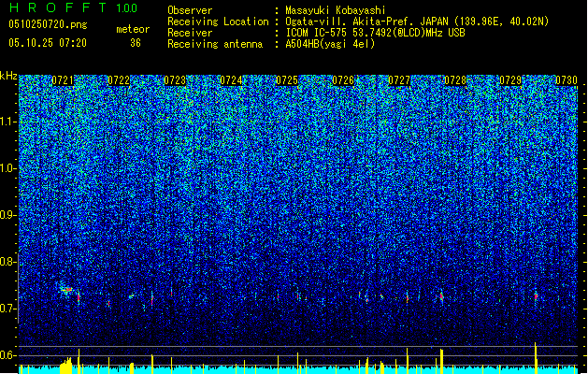This screenshot has height=374, width=588.
Task: Click the 0.9 kHz axis tick
Action: [x=7, y=215]
